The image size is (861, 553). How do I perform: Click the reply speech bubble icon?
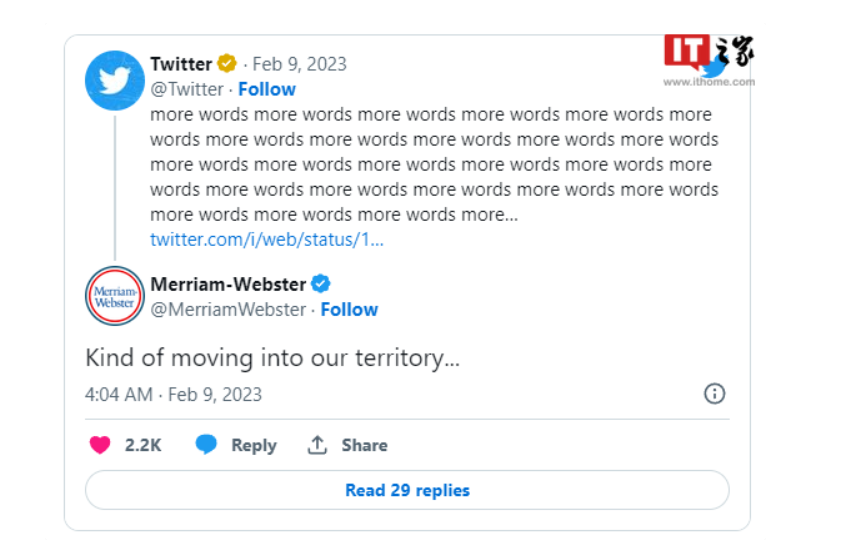tap(206, 445)
